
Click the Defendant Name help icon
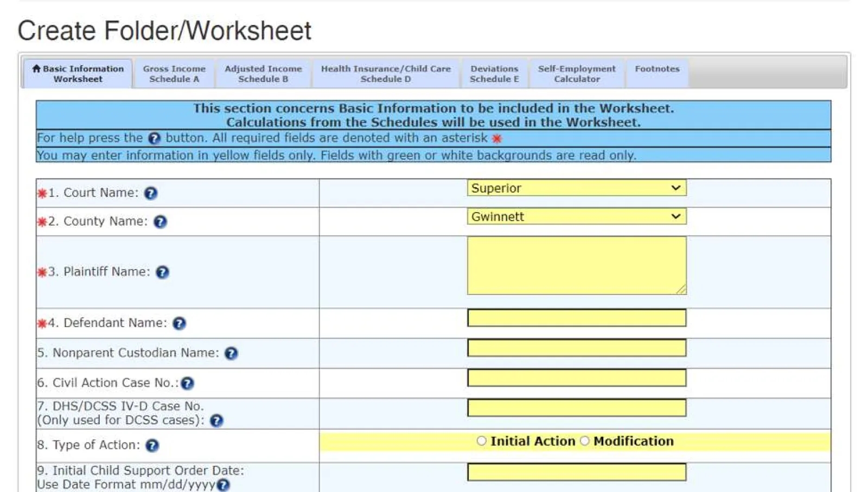tap(180, 323)
